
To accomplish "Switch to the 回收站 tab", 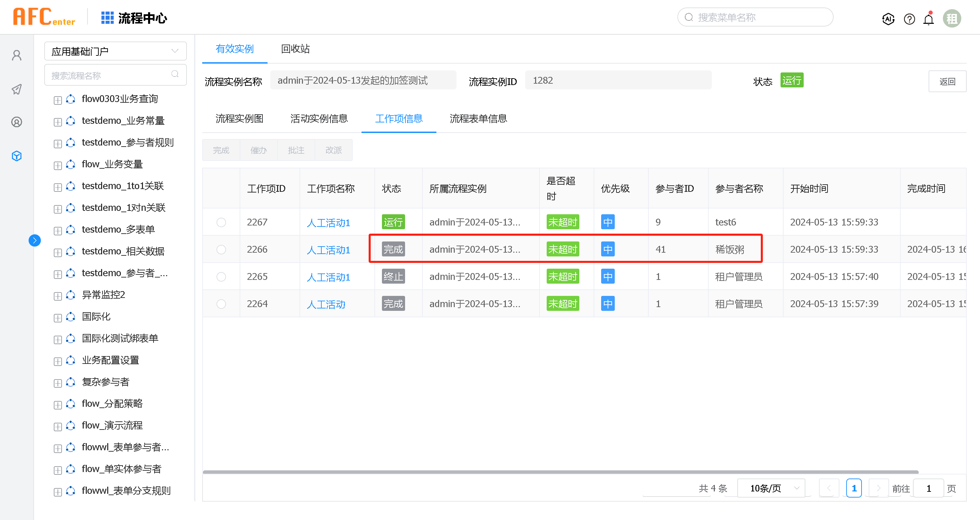I will (x=295, y=49).
